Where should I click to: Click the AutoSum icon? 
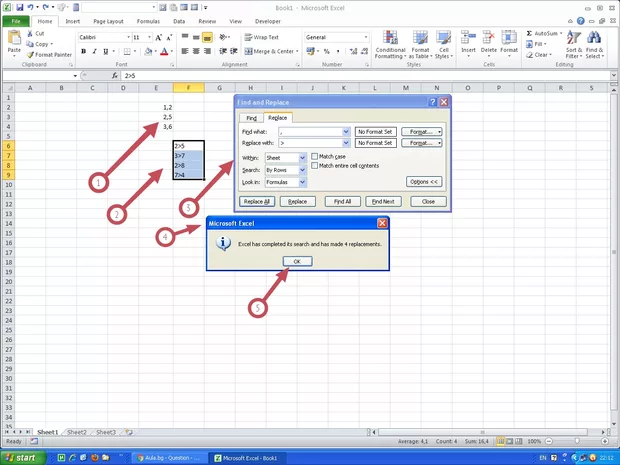coord(541,33)
